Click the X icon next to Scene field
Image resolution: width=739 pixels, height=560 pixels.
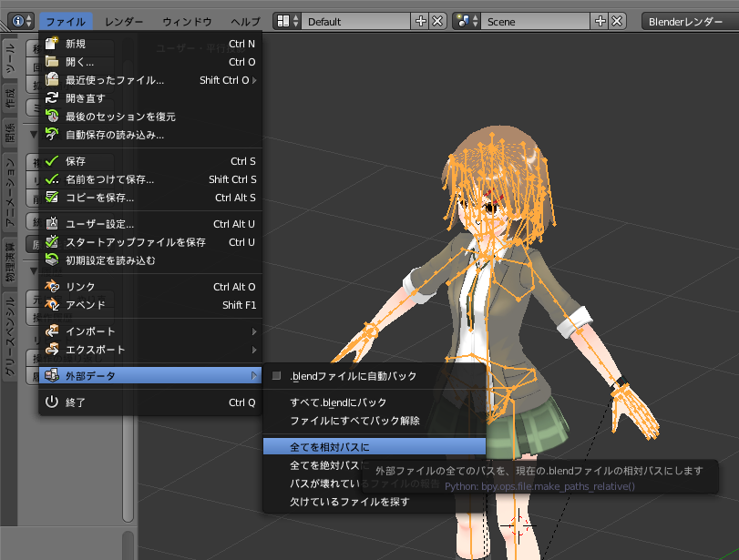point(618,20)
